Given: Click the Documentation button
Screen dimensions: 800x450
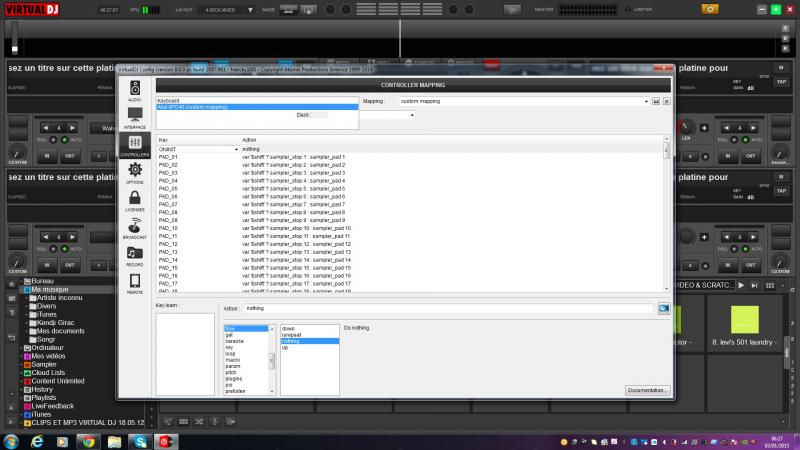Looking at the screenshot, I should pyautogui.click(x=647, y=390).
